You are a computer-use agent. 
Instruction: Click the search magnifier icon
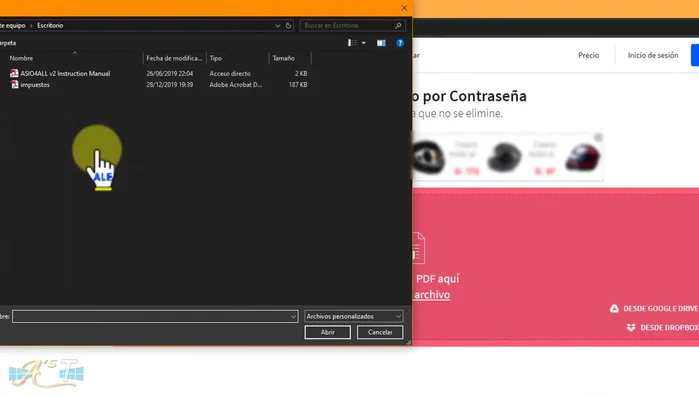[398, 26]
